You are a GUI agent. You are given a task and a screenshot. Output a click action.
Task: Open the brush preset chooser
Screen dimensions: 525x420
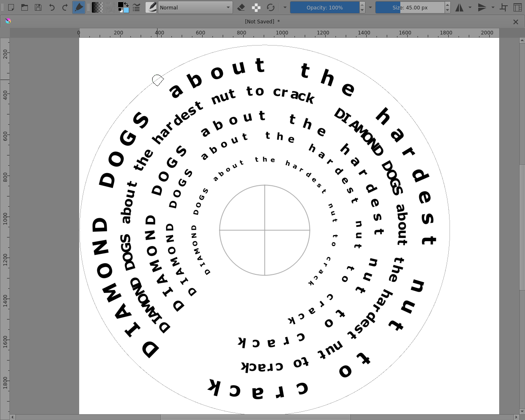tap(151, 7)
